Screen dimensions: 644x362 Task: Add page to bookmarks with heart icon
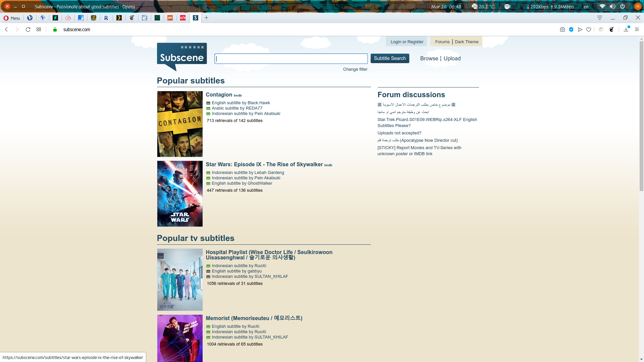589,29
